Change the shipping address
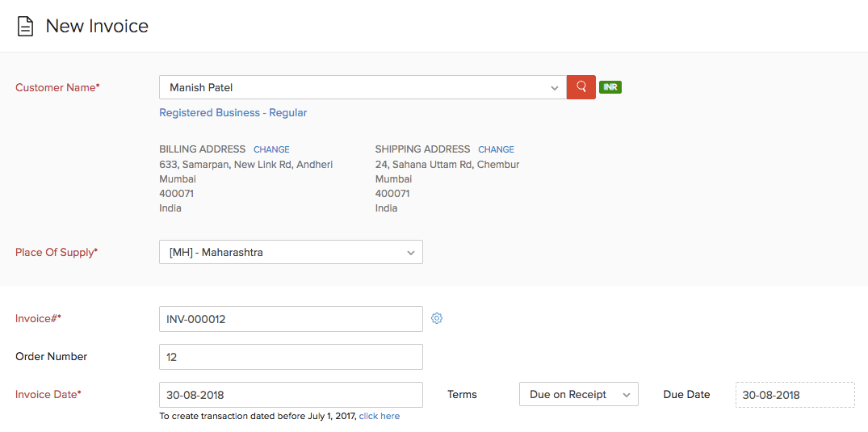The width and height of the screenshot is (868, 432). (x=496, y=149)
